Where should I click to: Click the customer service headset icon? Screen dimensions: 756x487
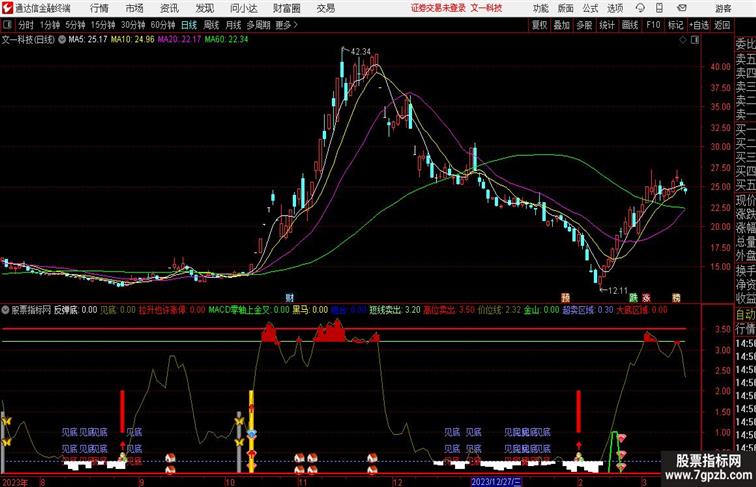click(640, 8)
